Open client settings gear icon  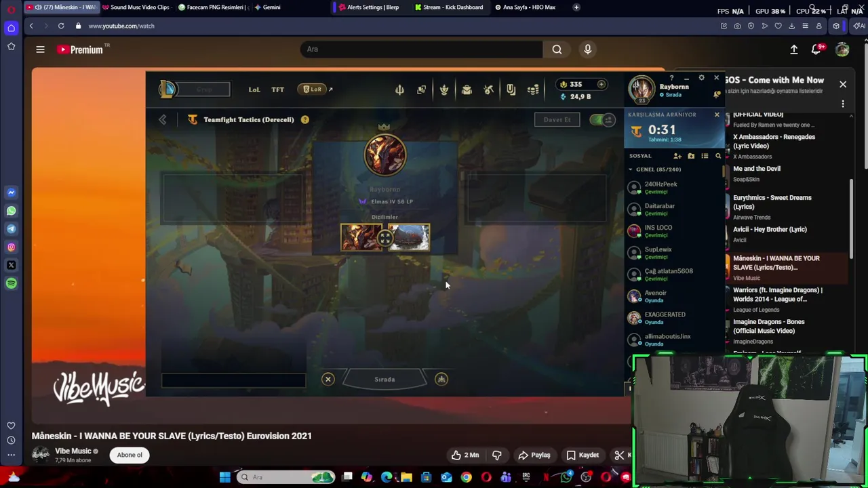701,78
